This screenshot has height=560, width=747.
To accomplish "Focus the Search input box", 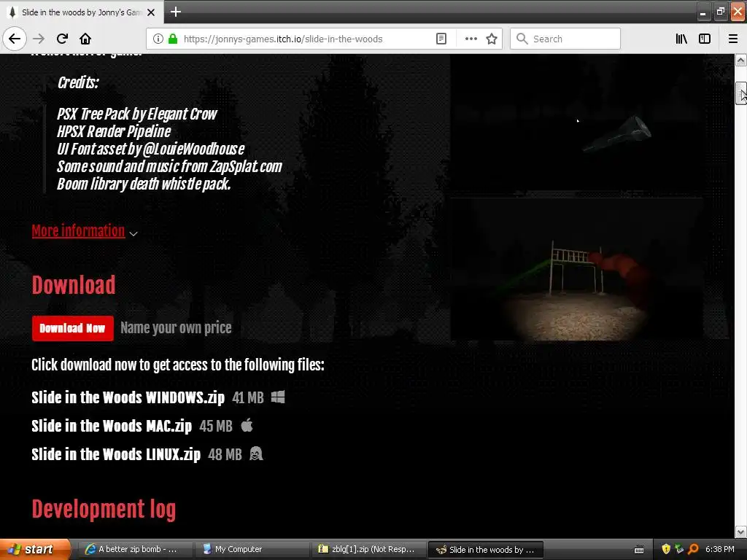I will pyautogui.click(x=565, y=39).
